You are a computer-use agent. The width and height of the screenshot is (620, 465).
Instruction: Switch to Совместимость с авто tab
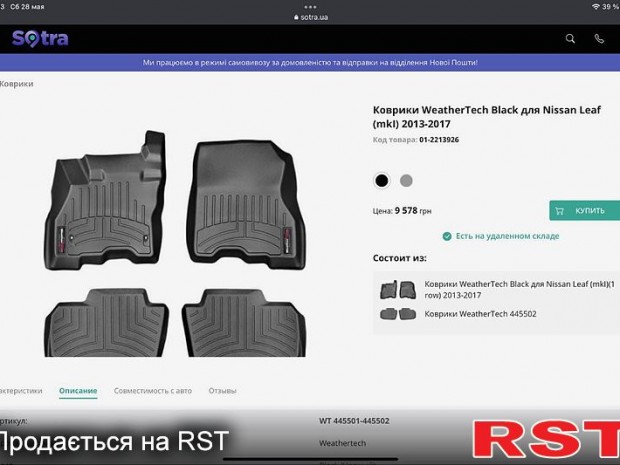coord(153,391)
